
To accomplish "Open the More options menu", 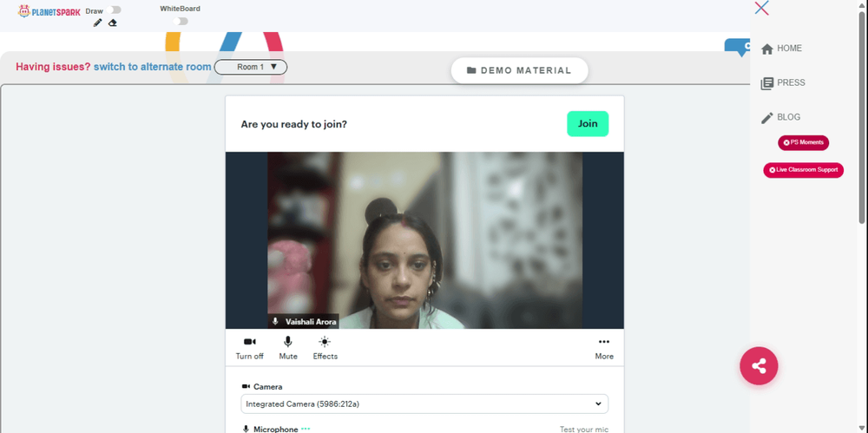I will [604, 348].
